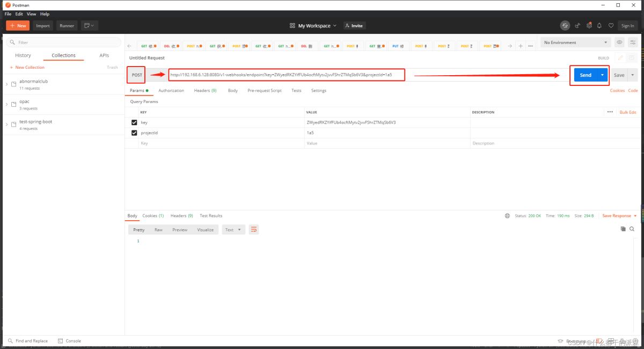Click the empty Key field in Query Params

(221, 143)
